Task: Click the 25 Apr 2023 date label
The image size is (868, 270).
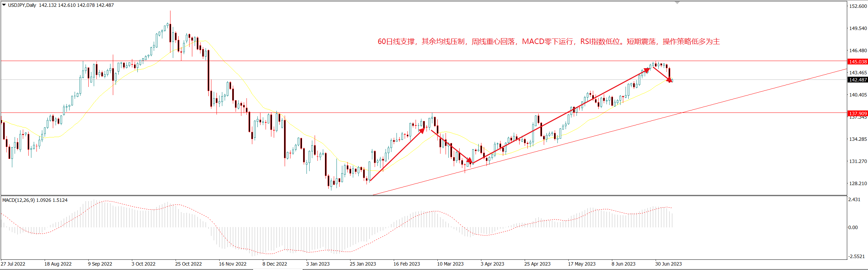Action: pyautogui.click(x=537, y=264)
